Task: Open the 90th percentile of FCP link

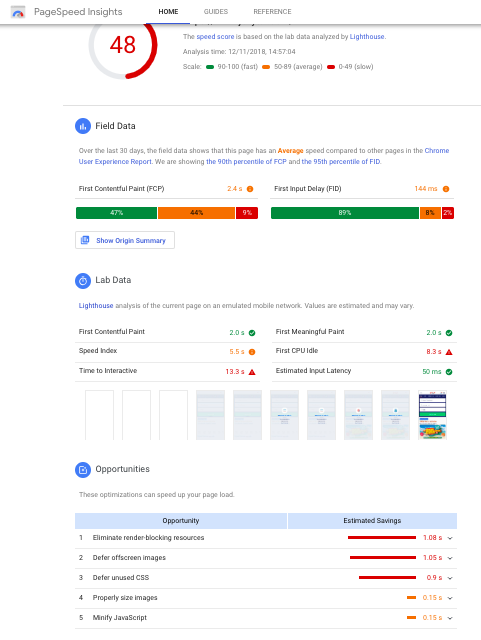Action: 246,162
